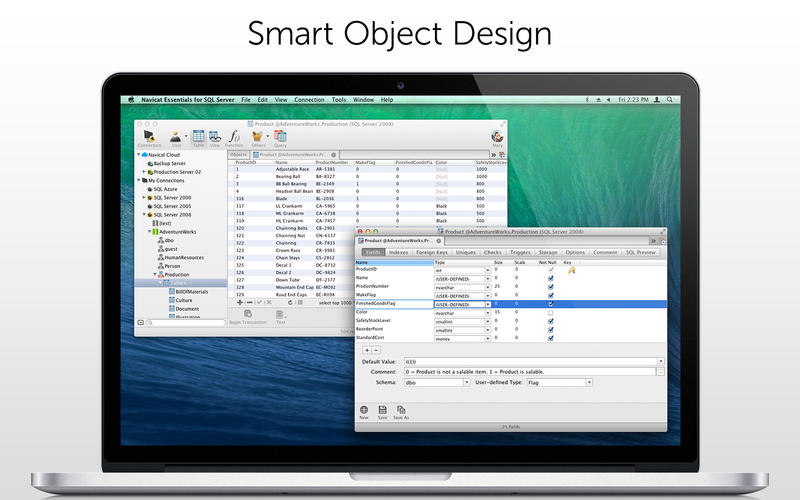Click the plus button to add field
Viewport: 800px width, 500px height.
tap(365, 350)
